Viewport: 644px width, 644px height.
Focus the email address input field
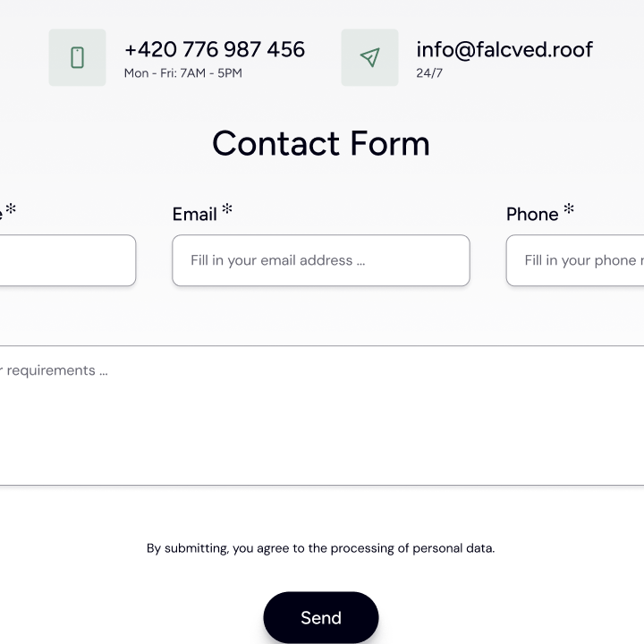click(x=320, y=260)
